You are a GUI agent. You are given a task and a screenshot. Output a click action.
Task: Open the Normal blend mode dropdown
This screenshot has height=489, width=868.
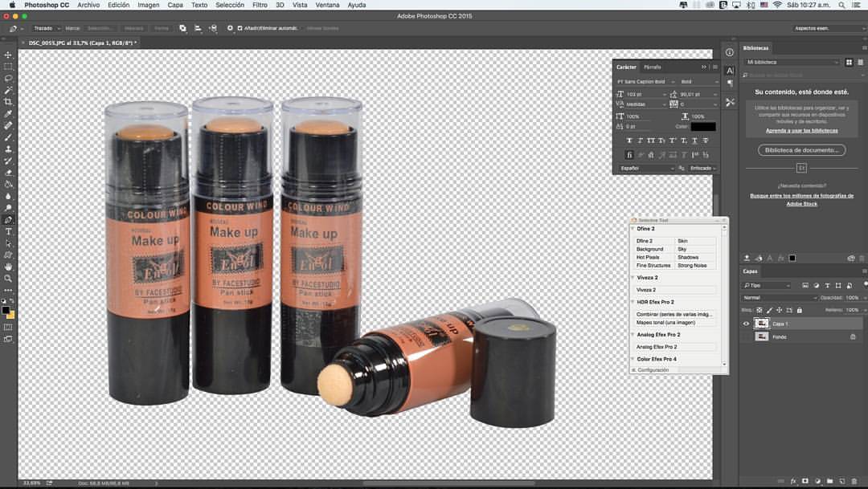[x=780, y=297]
